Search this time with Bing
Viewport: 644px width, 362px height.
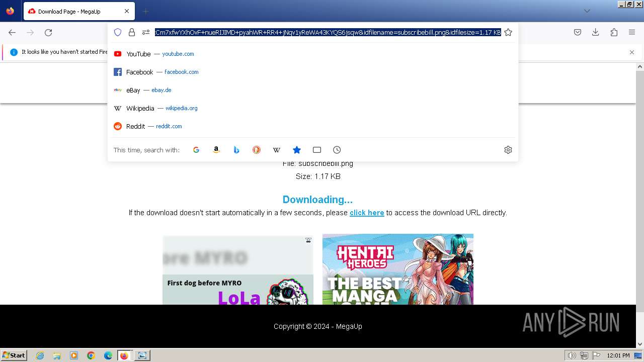(x=236, y=150)
